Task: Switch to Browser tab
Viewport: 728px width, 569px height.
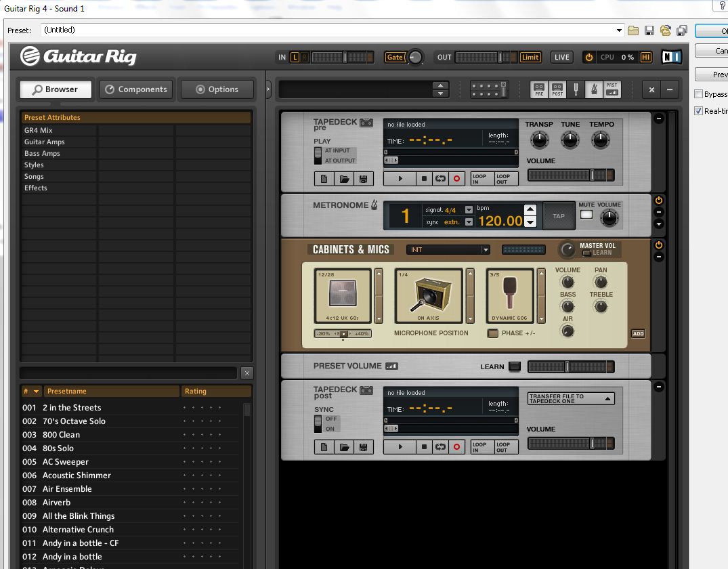Action: coord(56,89)
